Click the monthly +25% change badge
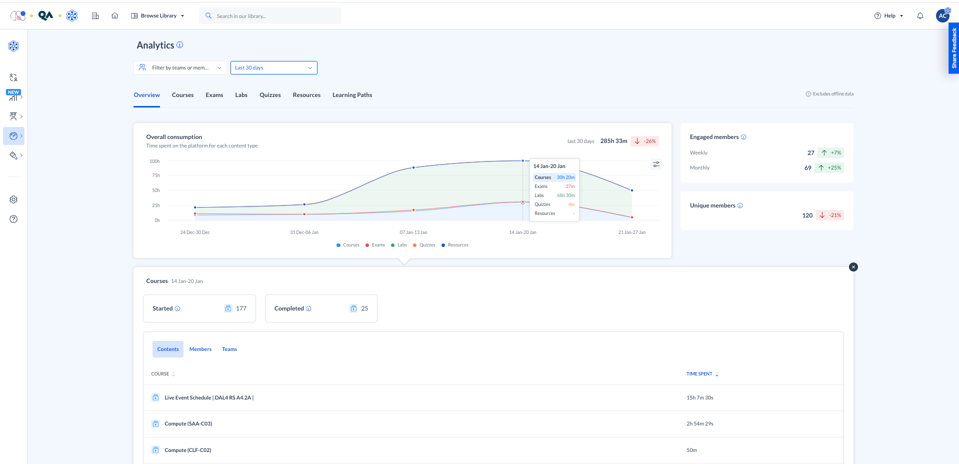The image size is (959, 464). point(830,168)
